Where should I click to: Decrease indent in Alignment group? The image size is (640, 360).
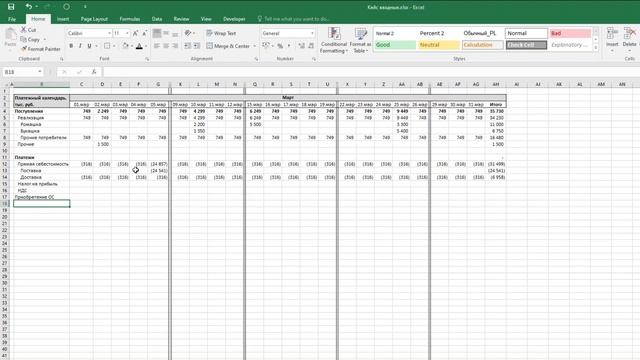[x=188, y=46]
